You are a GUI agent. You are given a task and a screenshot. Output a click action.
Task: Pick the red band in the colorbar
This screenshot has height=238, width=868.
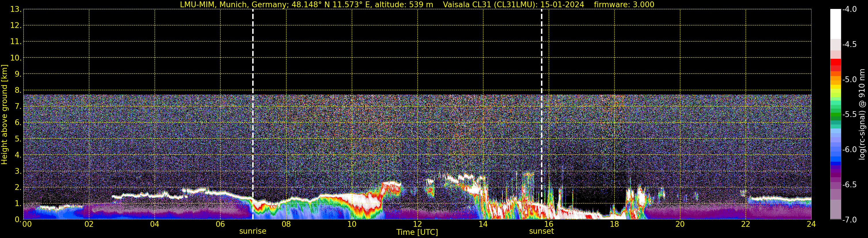click(x=835, y=64)
